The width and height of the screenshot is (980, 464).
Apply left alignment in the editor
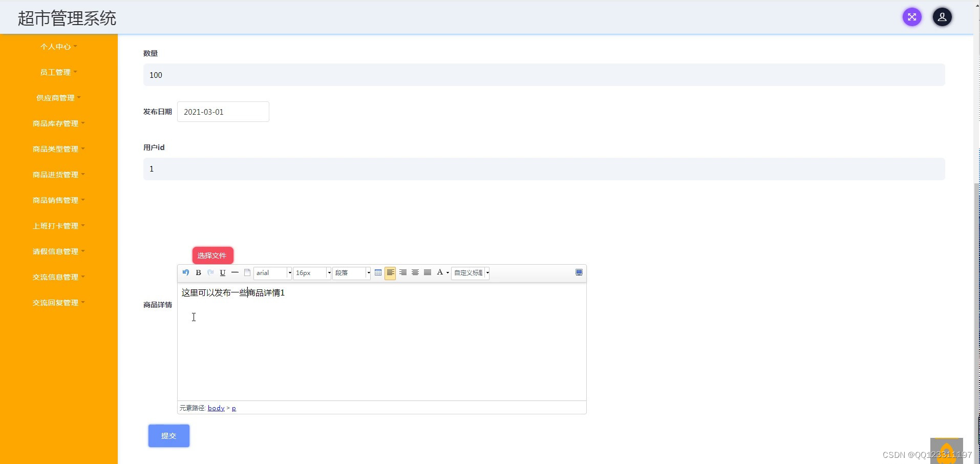[390, 272]
